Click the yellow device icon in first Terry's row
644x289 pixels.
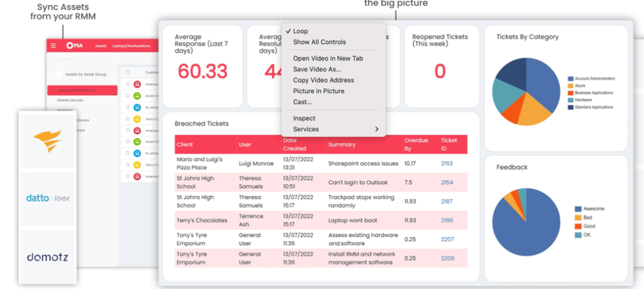[137, 119]
